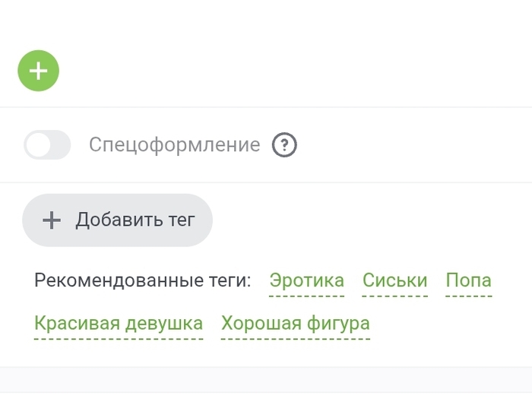This screenshot has width=532, height=399.
Task: Open the Спецоформление help question mark
Action: 284,144
